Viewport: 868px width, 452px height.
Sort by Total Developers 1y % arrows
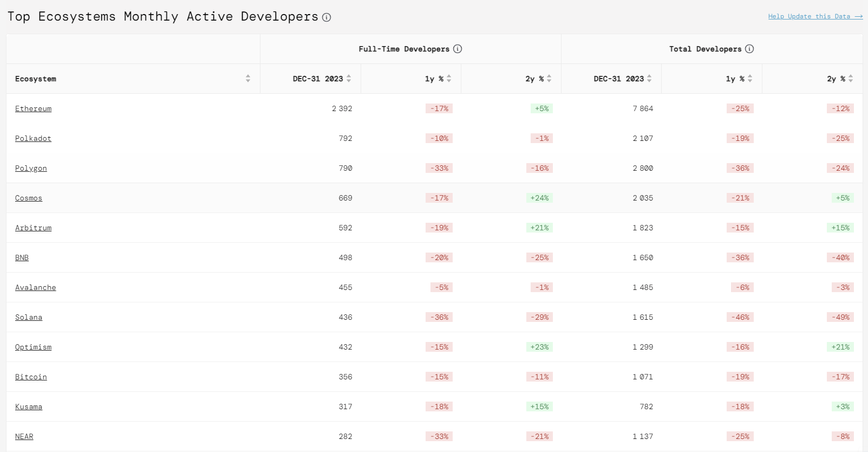[x=750, y=79]
